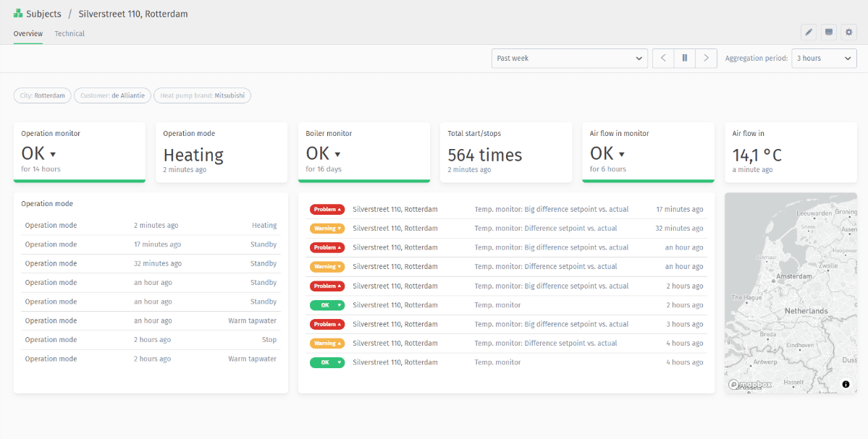Open the Aggregation period 3 hours dropdown
The image size is (868, 439).
(824, 59)
